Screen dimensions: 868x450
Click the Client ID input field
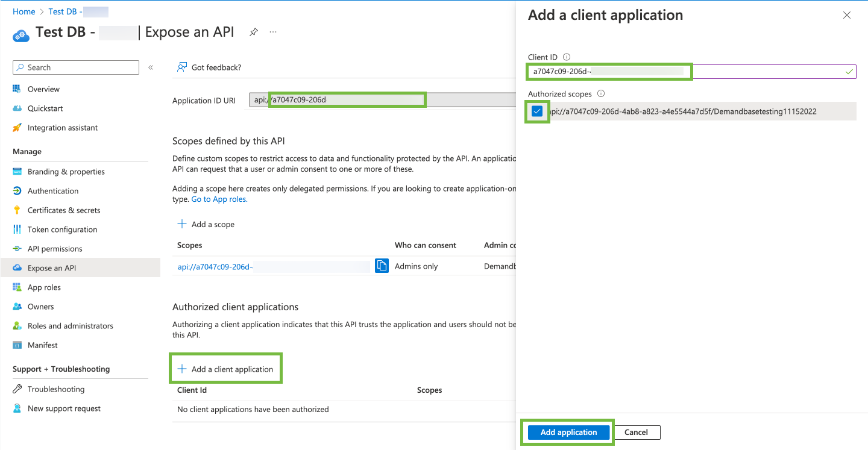pos(692,72)
